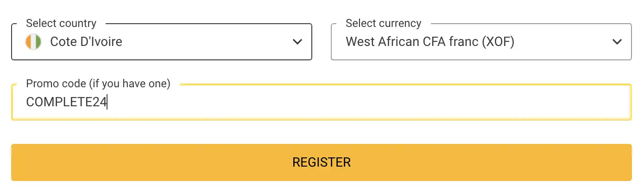Click the word REGISTER on the yellow button
Screen dimensions: 644x194
pyautogui.click(x=322, y=162)
